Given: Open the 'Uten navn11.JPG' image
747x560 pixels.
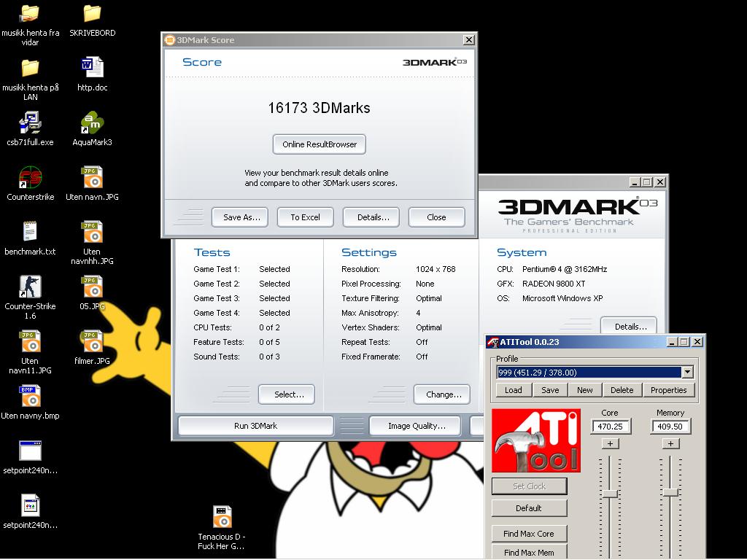Looking at the screenshot, I should click(30, 341).
